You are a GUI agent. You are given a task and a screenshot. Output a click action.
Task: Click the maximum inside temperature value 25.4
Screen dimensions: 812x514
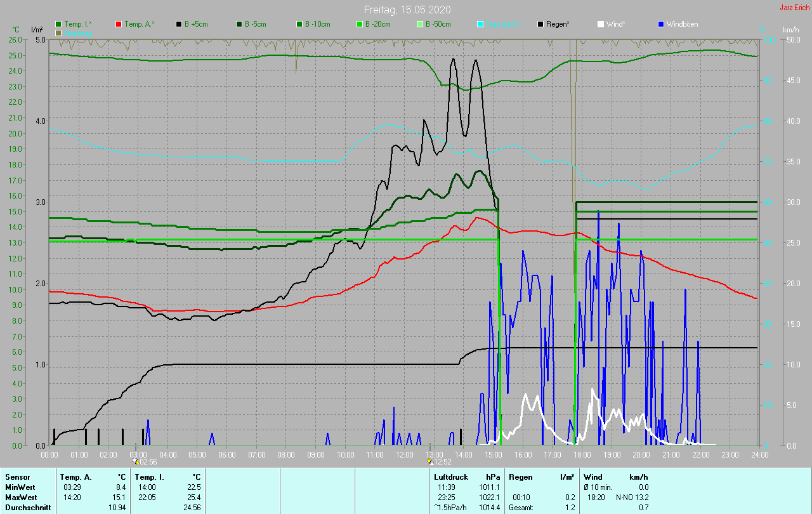click(x=194, y=498)
